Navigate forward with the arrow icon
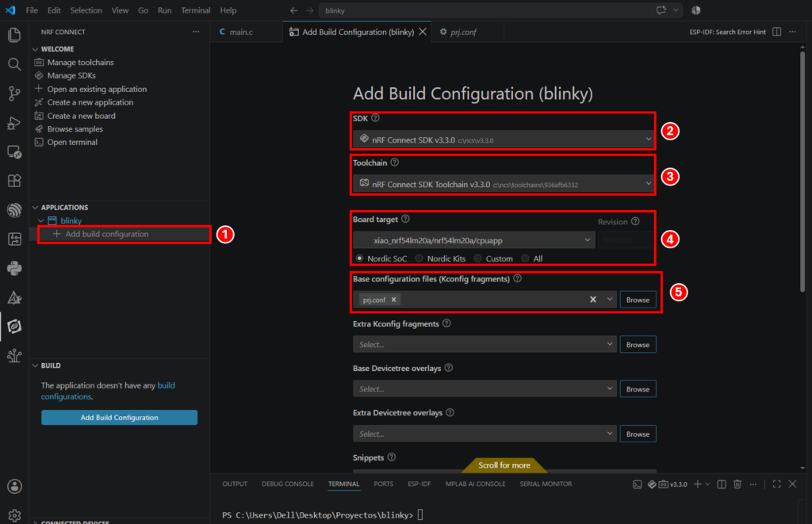The height and width of the screenshot is (524, 812). 310,10
